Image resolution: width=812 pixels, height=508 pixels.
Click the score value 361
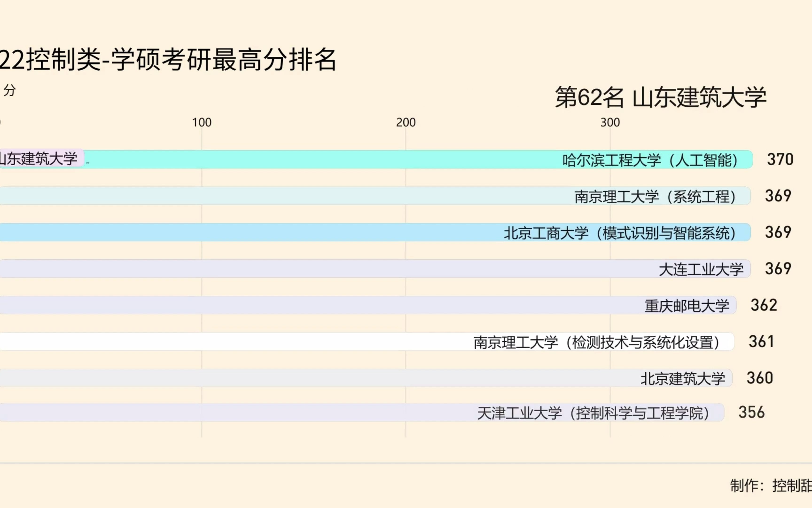(761, 341)
